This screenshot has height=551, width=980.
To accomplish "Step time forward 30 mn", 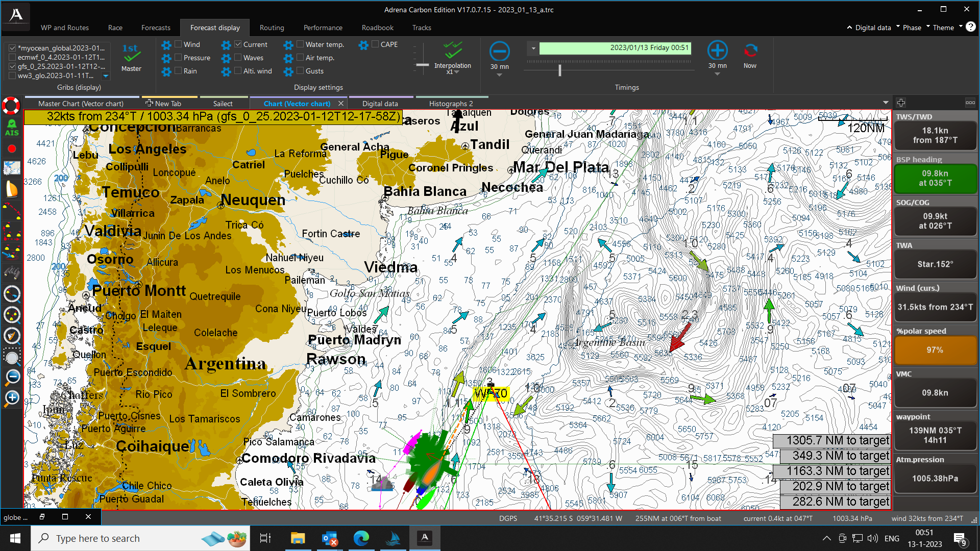I will point(717,51).
